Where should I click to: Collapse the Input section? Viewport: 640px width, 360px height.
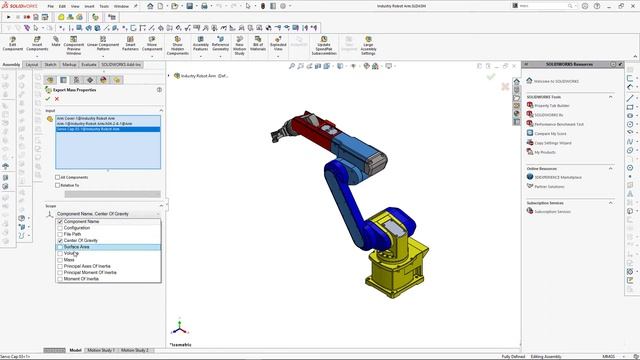click(161, 111)
